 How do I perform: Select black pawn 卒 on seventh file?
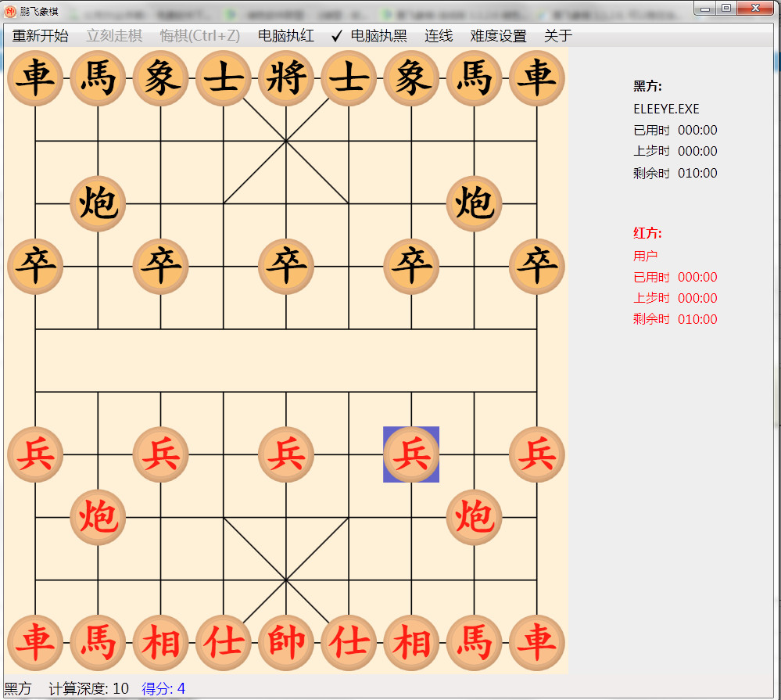411,266
